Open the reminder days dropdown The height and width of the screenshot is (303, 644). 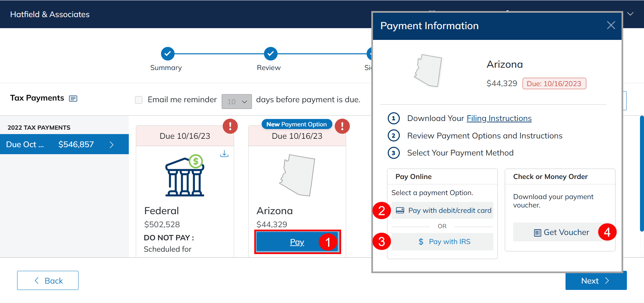(x=236, y=102)
